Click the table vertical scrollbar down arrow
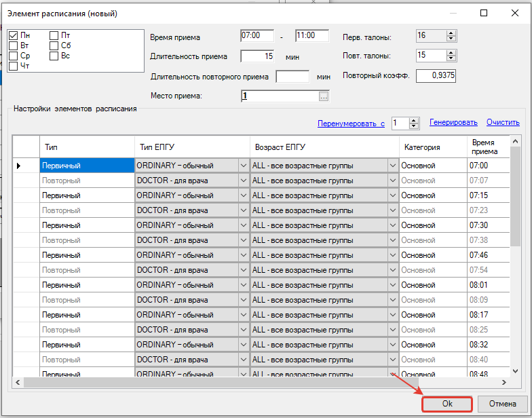 [x=516, y=371]
